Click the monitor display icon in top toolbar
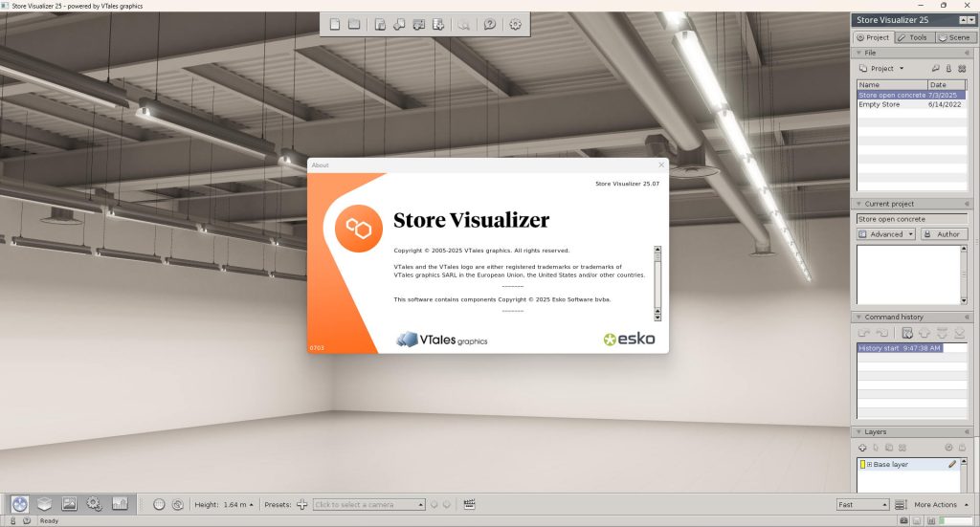The width and height of the screenshot is (980, 527). [419, 24]
